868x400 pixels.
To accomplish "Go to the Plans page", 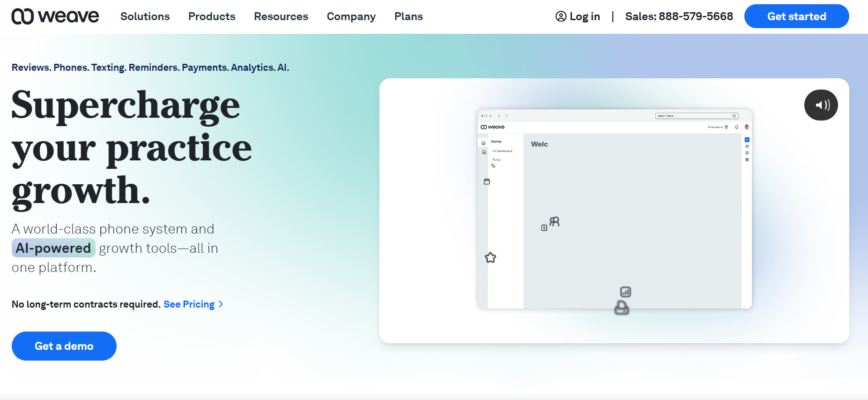I will 408,16.
